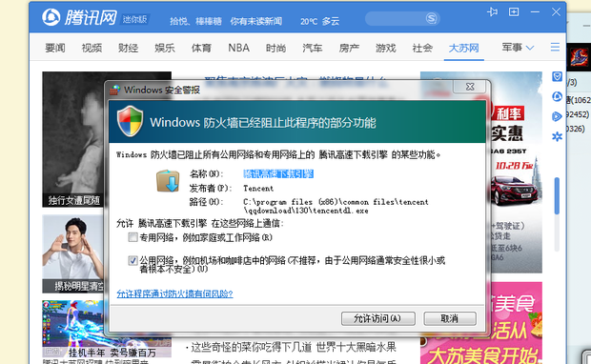Enable the 专用网络 checkbox
The image size is (591, 364).
pos(132,237)
